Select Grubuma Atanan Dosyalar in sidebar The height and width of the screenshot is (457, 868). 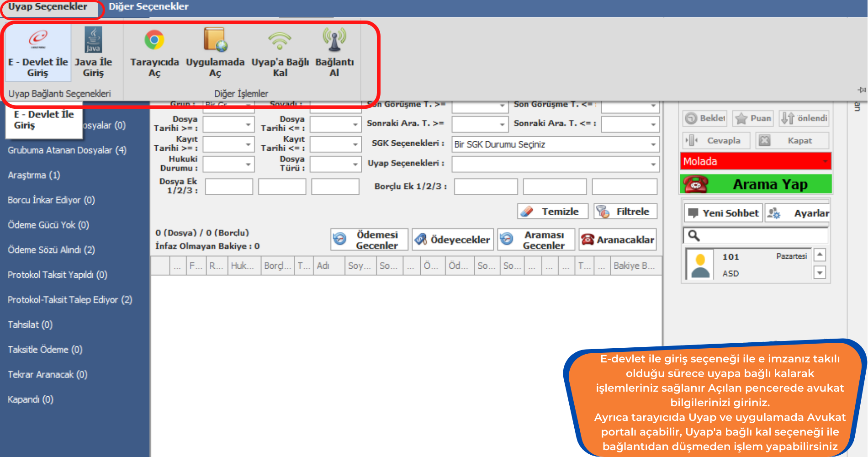(x=67, y=150)
